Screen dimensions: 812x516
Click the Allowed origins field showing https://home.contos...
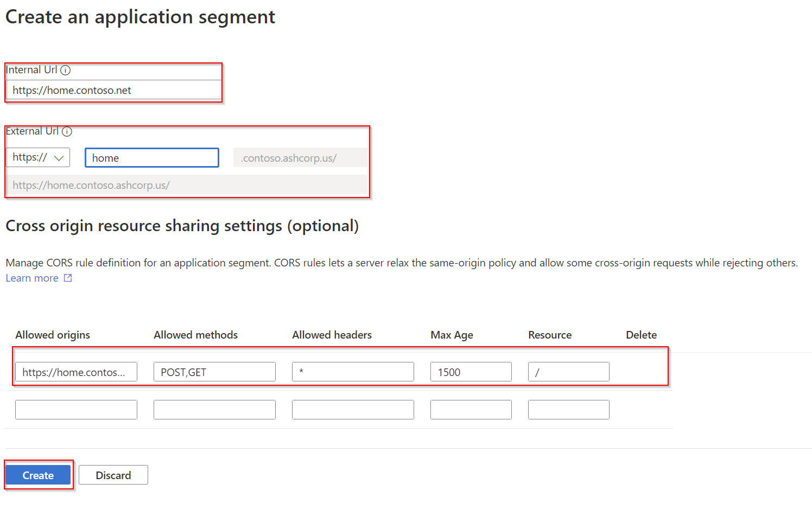pos(76,372)
